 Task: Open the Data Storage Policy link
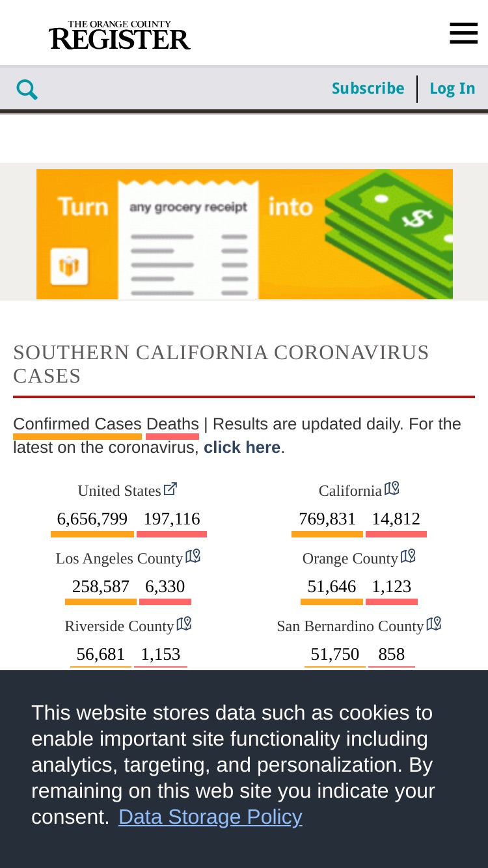tap(210, 817)
